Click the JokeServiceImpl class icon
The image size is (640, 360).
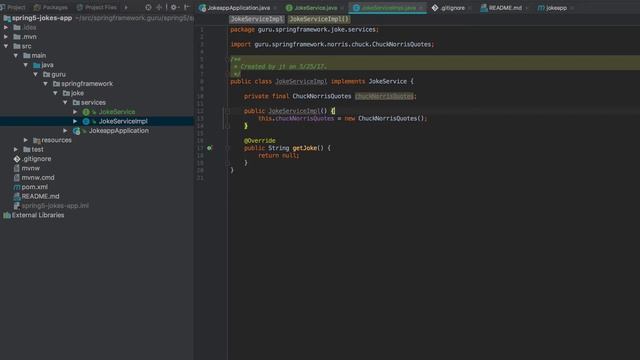86,121
